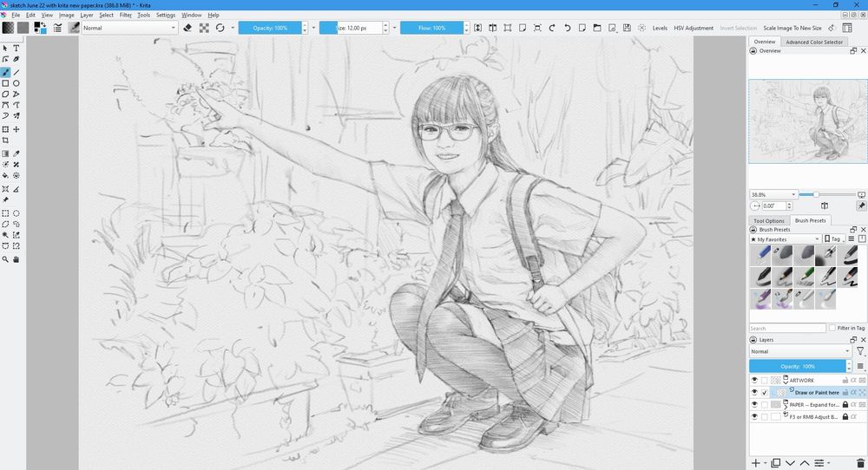Open the My Favorites tag dropdown
The width and height of the screenshot is (868, 470).
[785, 239]
